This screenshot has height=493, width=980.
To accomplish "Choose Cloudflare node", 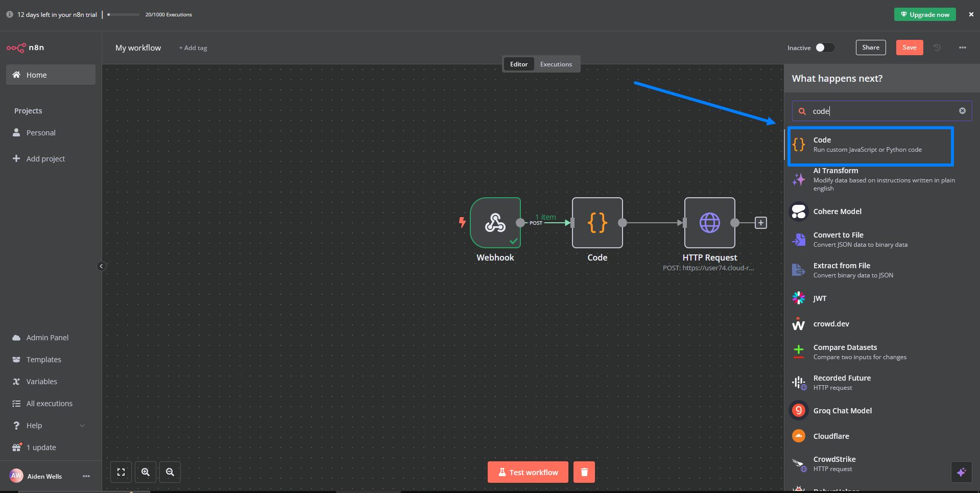I will (882, 436).
